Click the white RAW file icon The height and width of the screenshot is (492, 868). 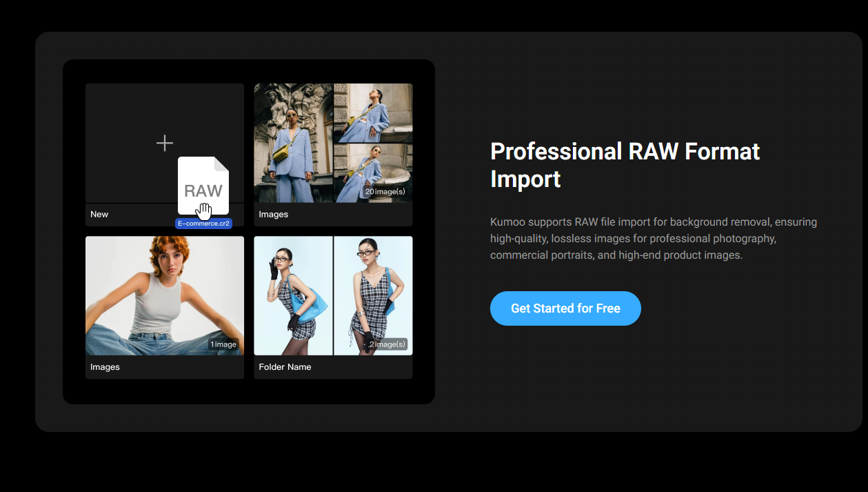coord(203,181)
